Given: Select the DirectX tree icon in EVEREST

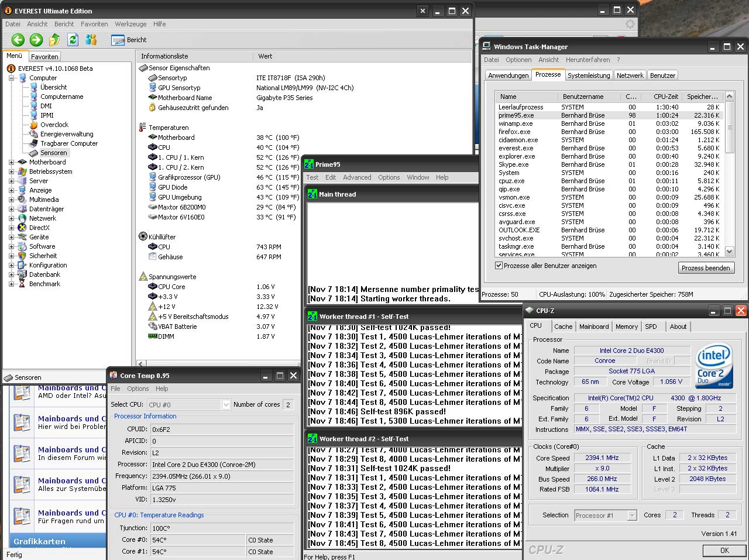Looking at the screenshot, I should [22, 228].
